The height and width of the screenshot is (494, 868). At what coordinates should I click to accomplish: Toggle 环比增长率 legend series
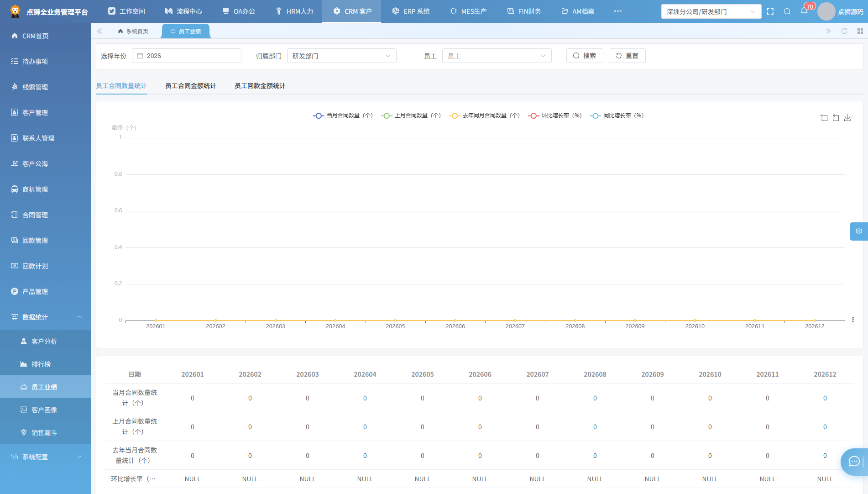554,116
